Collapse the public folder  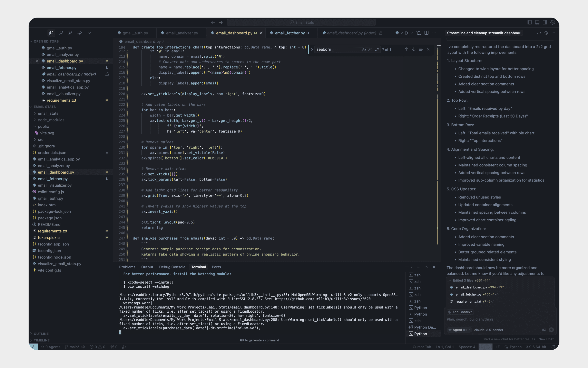click(35, 127)
